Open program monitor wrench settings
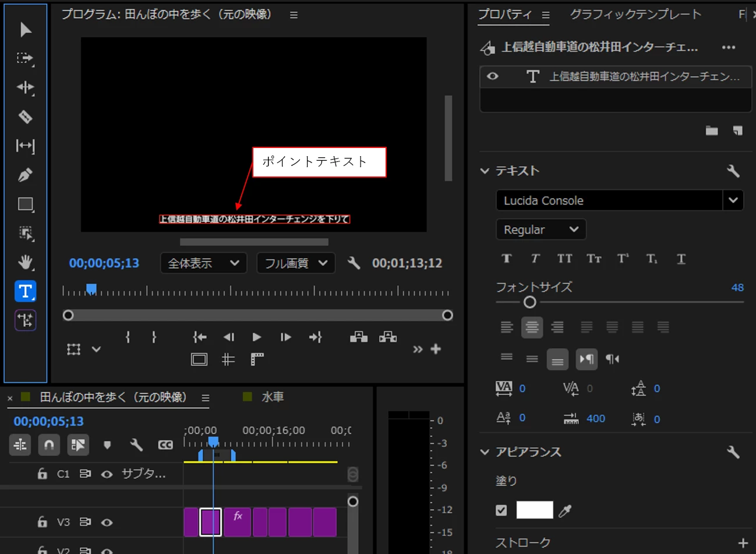 [x=354, y=263]
